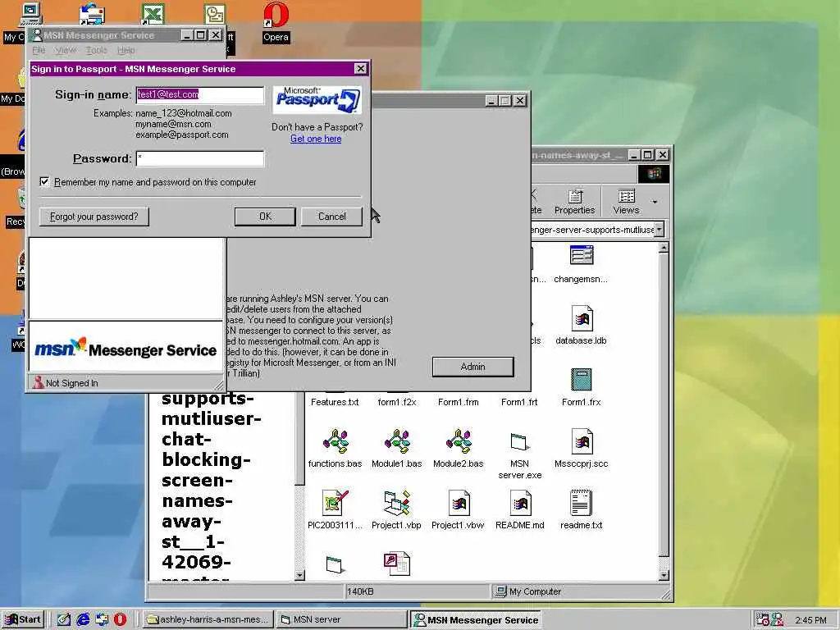Uncheck Remember my name and password checkbox

click(x=44, y=181)
